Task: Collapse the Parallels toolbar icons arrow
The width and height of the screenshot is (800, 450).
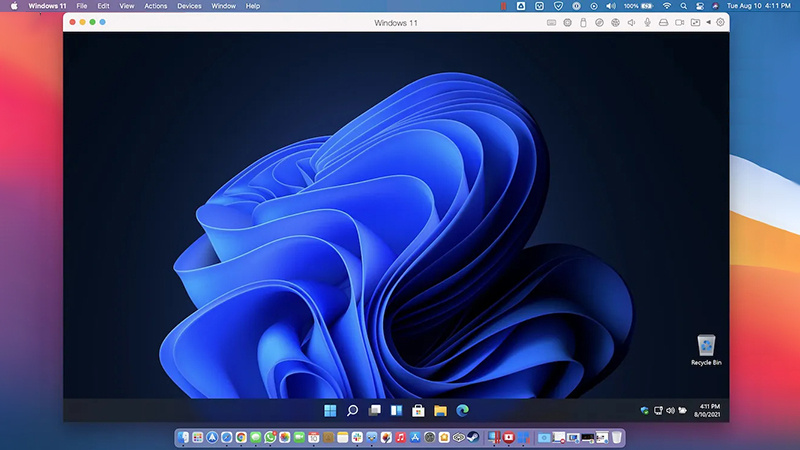Action: click(709, 22)
